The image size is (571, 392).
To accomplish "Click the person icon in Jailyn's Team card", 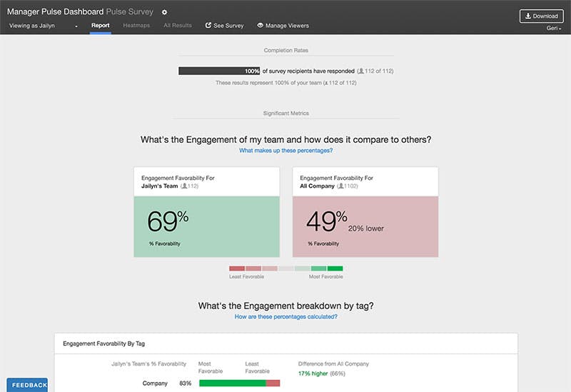I will click(184, 186).
